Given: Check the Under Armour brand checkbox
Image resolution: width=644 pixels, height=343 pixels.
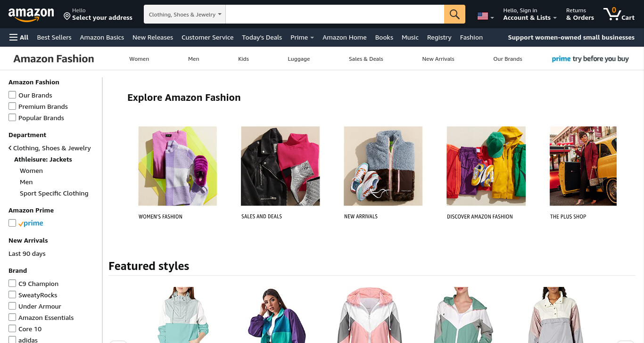Looking at the screenshot, I should (x=12, y=306).
